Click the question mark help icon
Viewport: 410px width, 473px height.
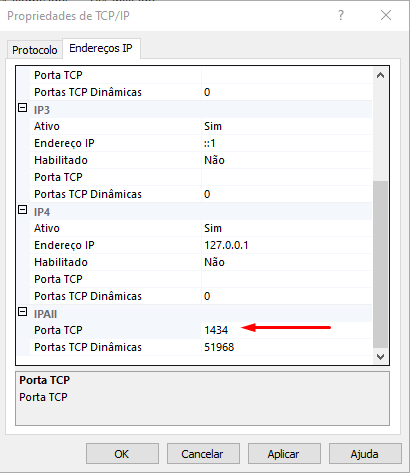341,15
